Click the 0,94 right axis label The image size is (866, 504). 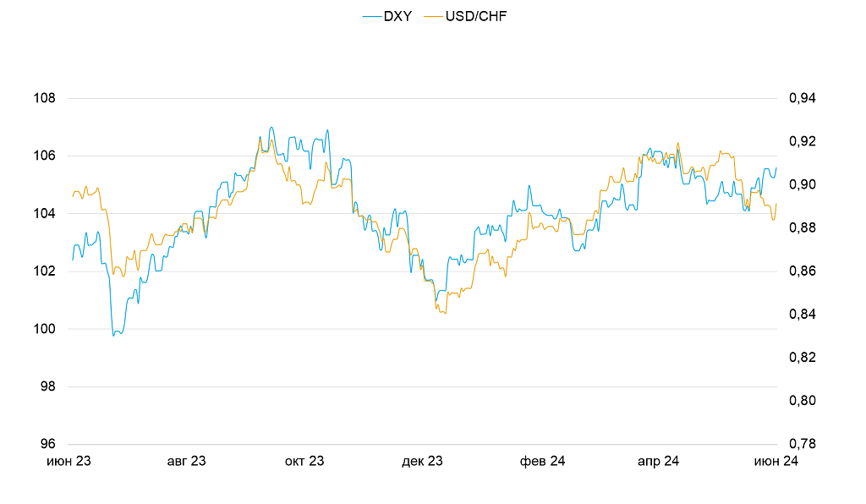(803, 98)
